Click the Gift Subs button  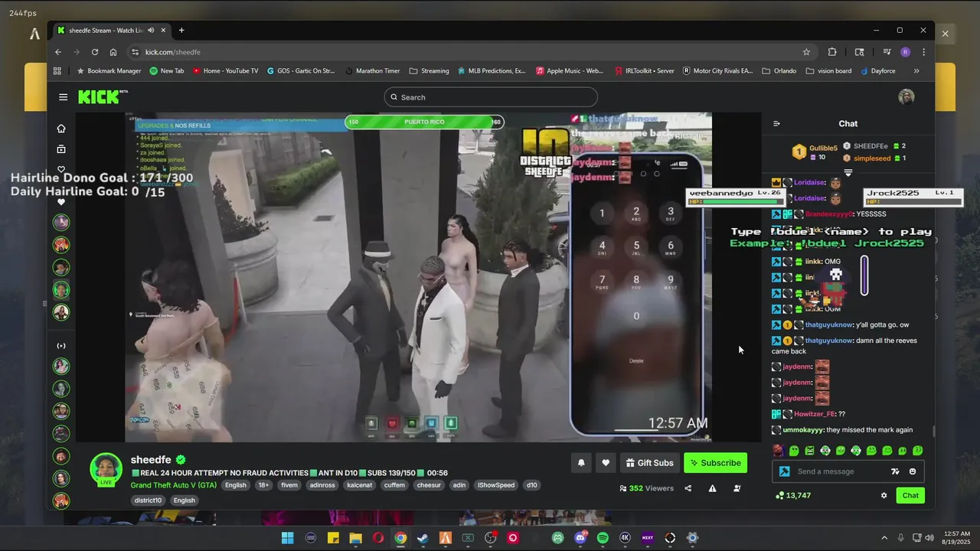click(649, 463)
